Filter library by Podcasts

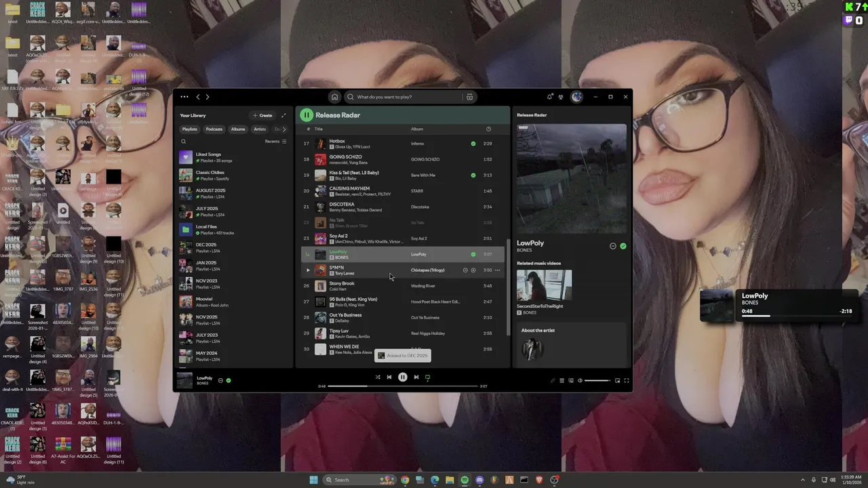[x=214, y=129]
